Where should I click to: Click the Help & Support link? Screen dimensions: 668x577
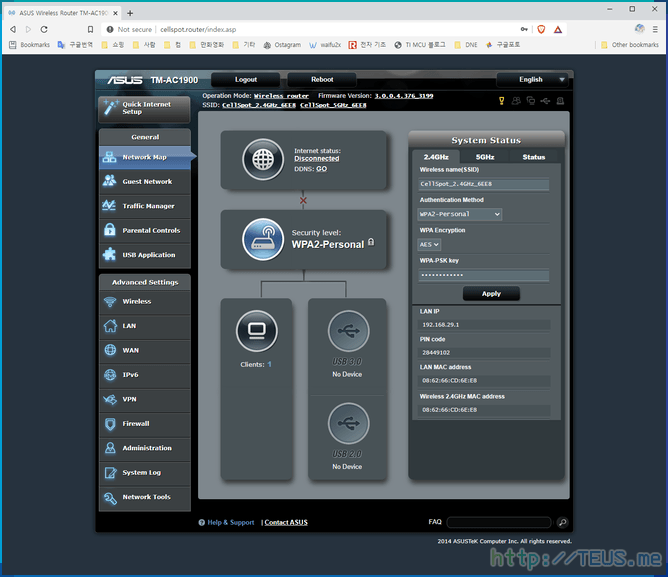point(230,522)
